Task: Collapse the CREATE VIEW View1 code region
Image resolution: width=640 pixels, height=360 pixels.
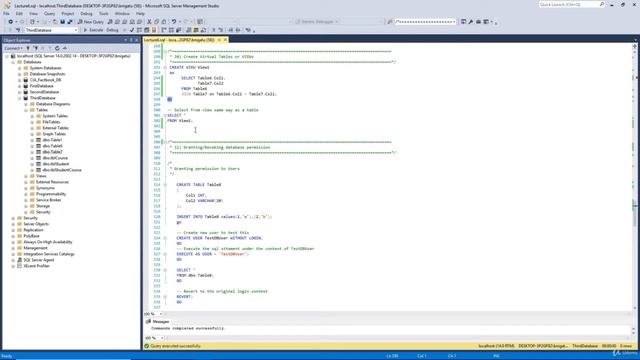Action: coord(165,67)
